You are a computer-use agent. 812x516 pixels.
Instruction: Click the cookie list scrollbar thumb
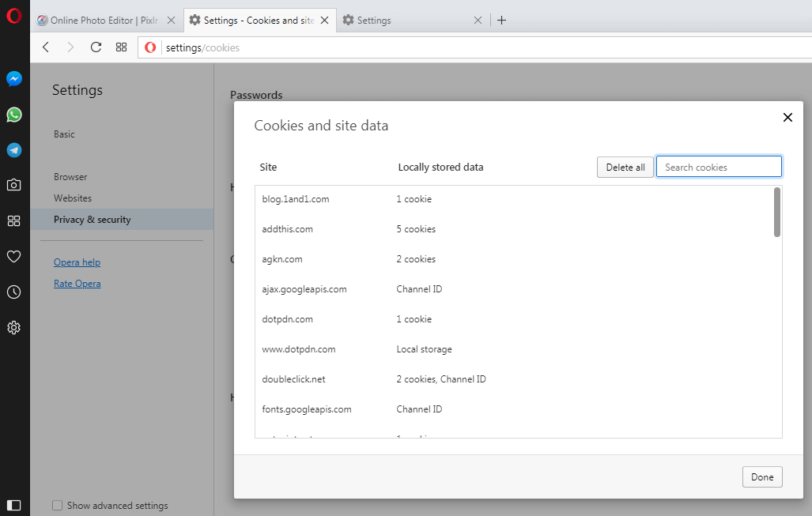point(776,213)
